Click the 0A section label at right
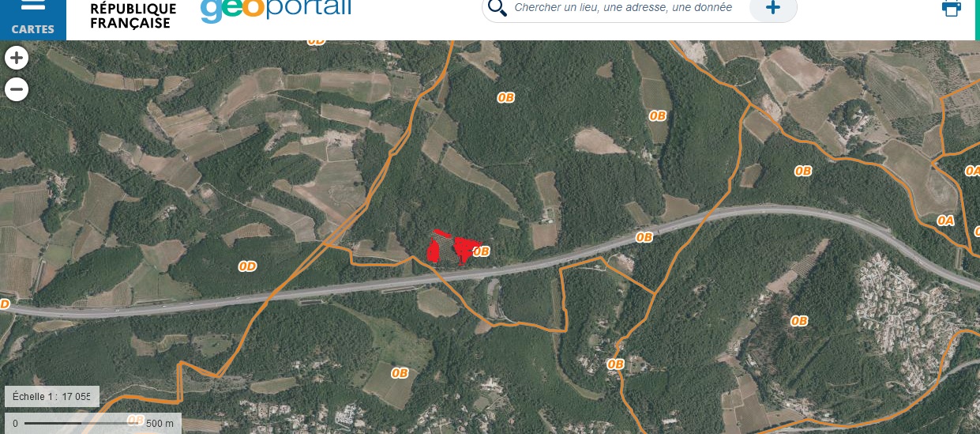Image resolution: width=980 pixels, height=434 pixels. [x=945, y=221]
